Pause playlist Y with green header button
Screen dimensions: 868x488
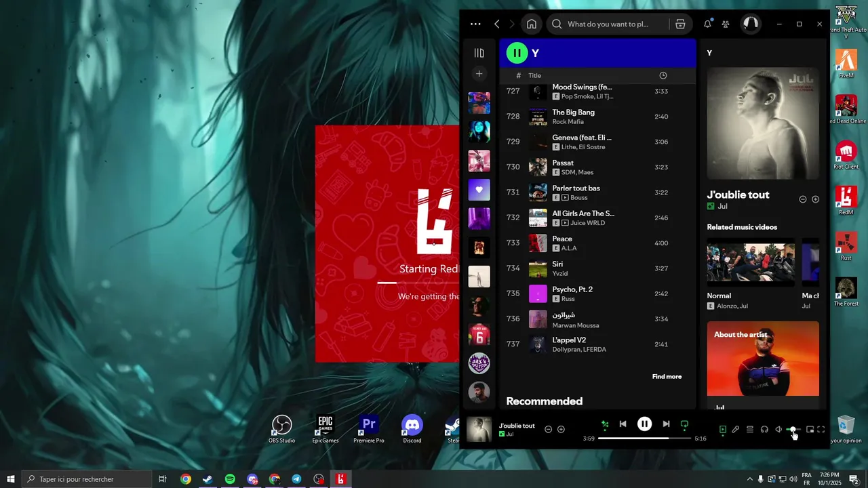tap(517, 53)
